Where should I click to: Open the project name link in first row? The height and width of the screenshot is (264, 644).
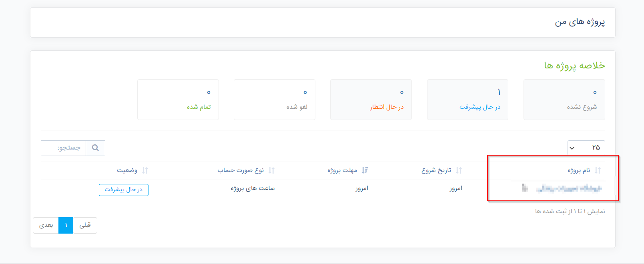coord(568,188)
